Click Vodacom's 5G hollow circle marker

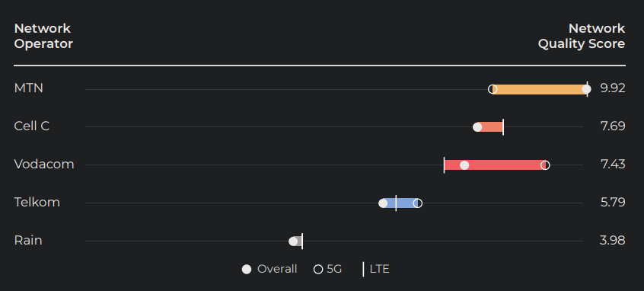545,165
